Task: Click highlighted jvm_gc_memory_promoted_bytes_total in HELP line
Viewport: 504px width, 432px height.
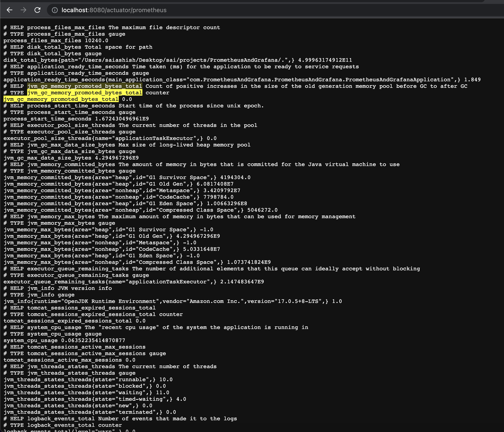Action: 84,86
